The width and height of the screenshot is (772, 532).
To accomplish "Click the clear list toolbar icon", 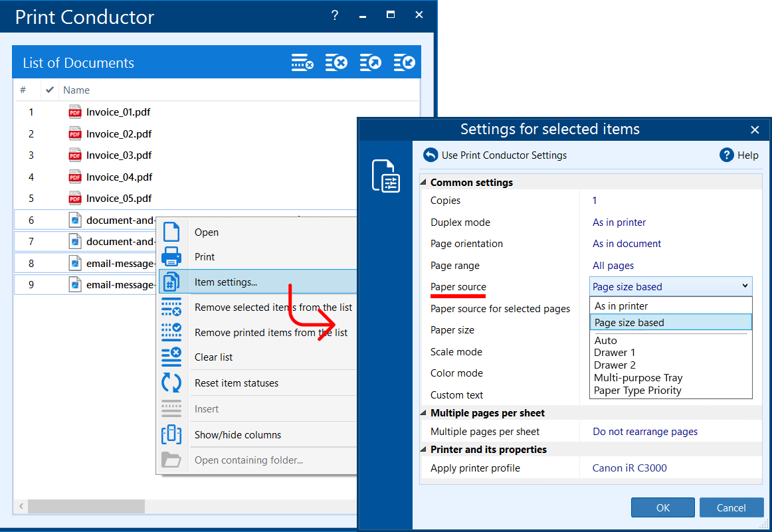I will 336,63.
